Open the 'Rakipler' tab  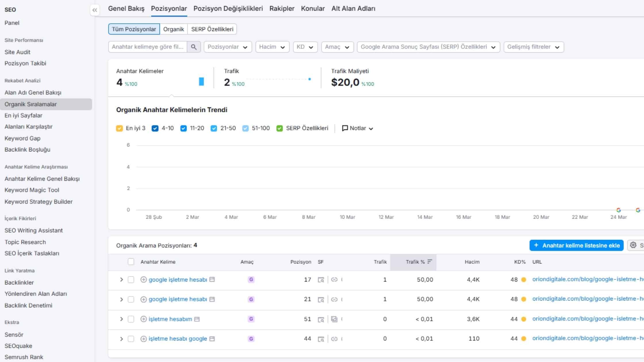(x=281, y=9)
